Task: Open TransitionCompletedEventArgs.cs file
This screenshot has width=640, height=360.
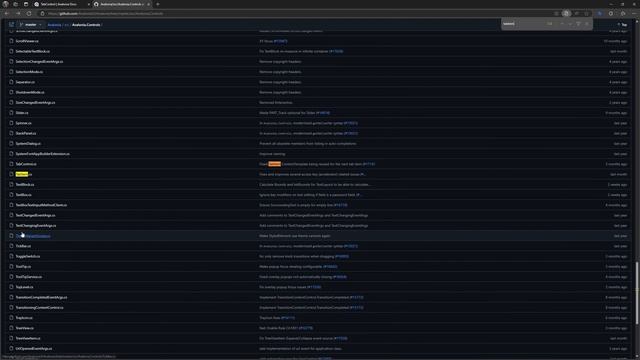Action: 41,297
